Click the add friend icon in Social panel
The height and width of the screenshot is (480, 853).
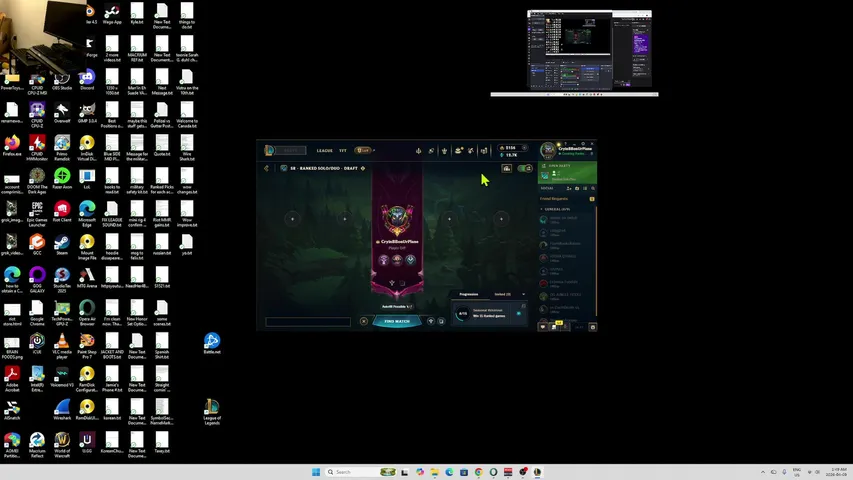(569, 188)
